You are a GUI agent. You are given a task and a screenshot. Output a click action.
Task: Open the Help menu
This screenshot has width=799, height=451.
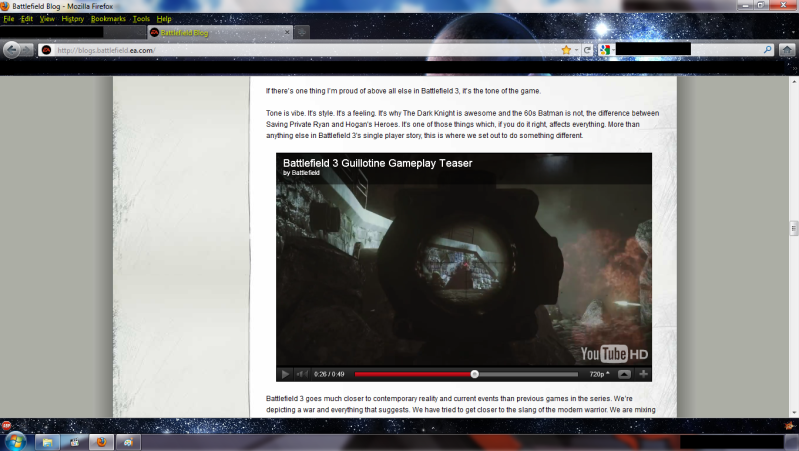click(x=164, y=19)
